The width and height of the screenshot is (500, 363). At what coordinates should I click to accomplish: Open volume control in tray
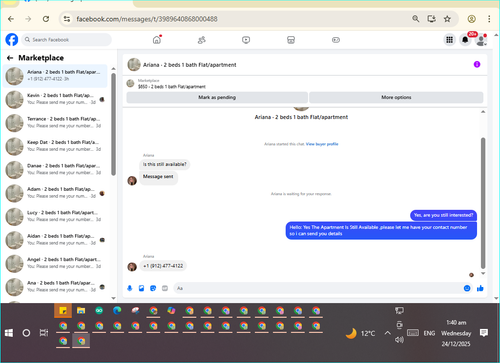coord(399,340)
